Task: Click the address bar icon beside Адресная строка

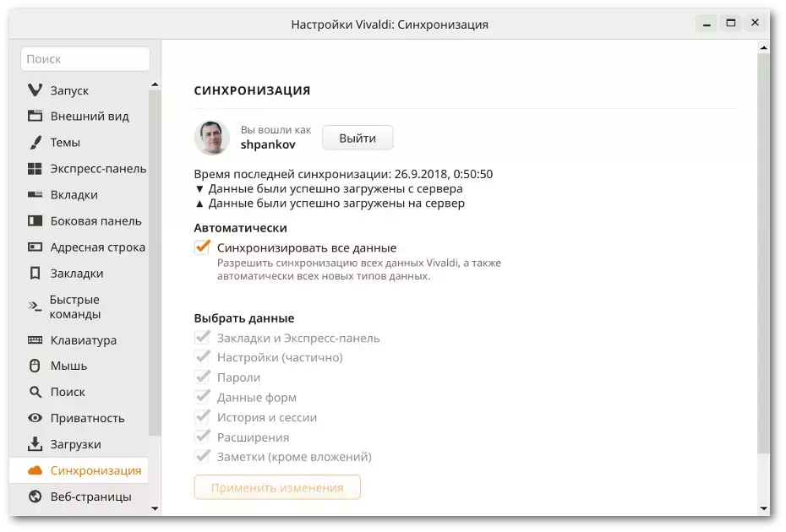Action: point(35,247)
